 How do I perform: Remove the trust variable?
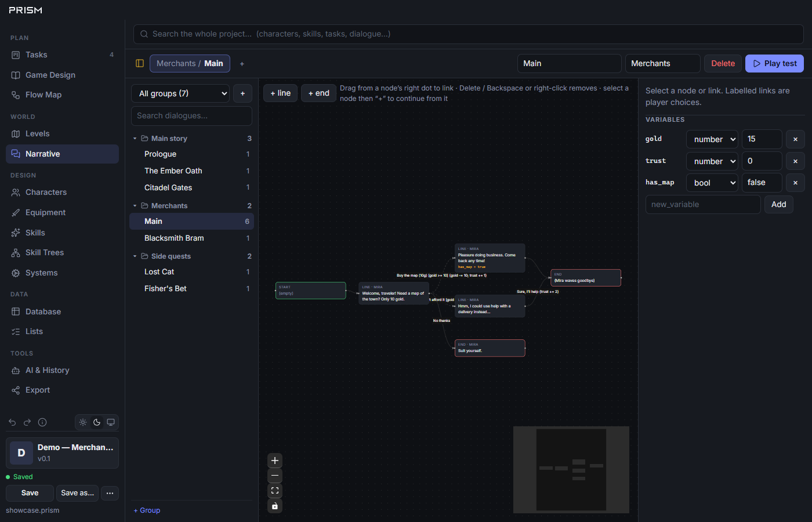coord(795,161)
